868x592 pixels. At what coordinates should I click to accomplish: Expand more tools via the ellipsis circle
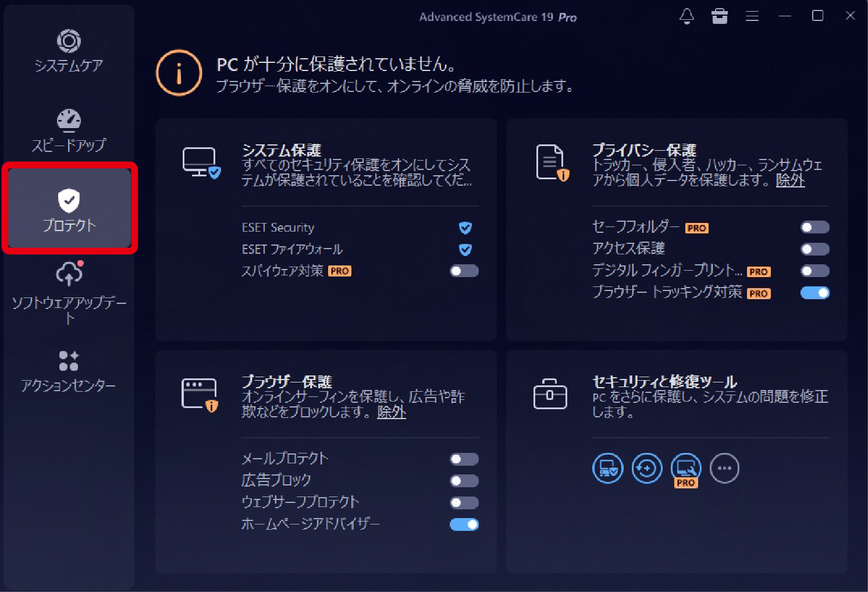click(724, 468)
